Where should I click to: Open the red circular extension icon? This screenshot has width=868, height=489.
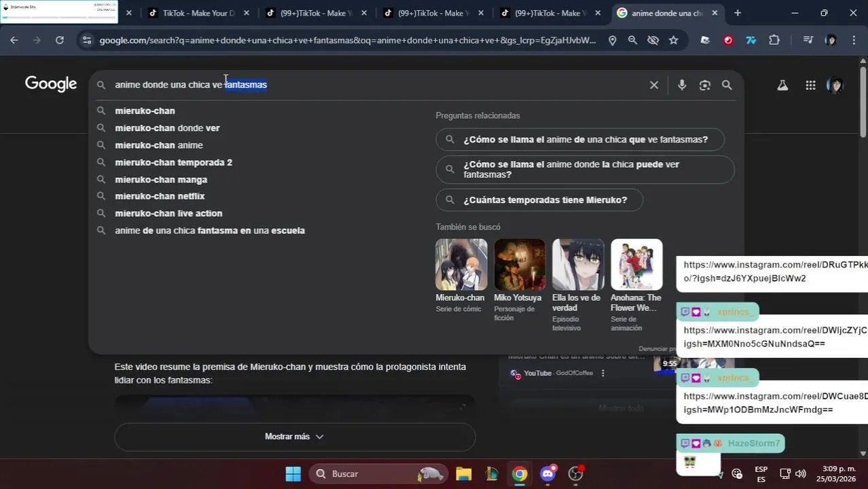coord(728,40)
